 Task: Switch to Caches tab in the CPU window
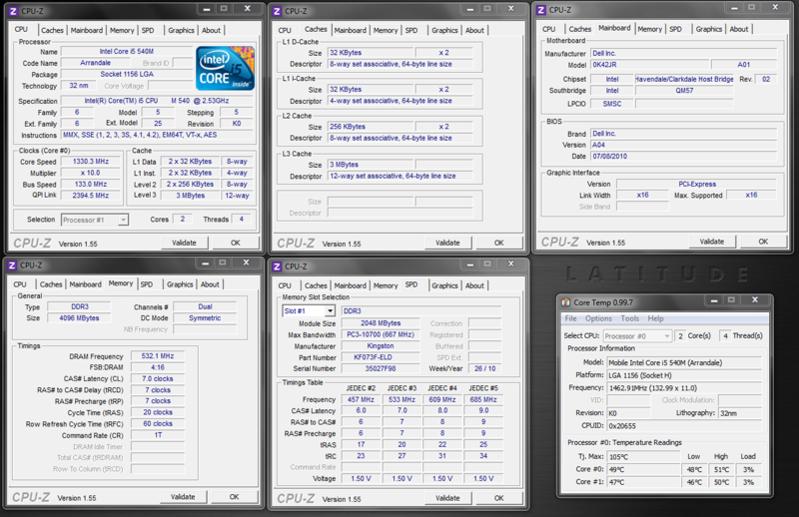pyautogui.click(x=51, y=30)
